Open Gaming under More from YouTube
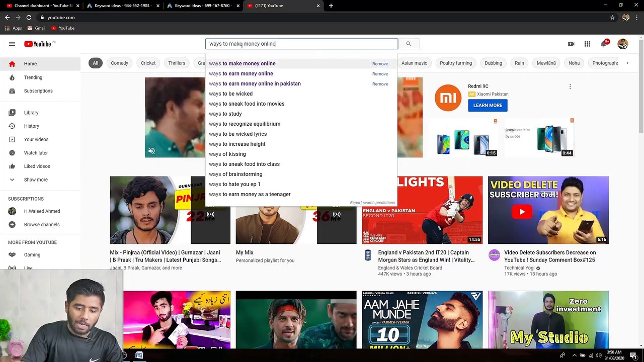The image size is (644, 362). pyautogui.click(x=40, y=255)
